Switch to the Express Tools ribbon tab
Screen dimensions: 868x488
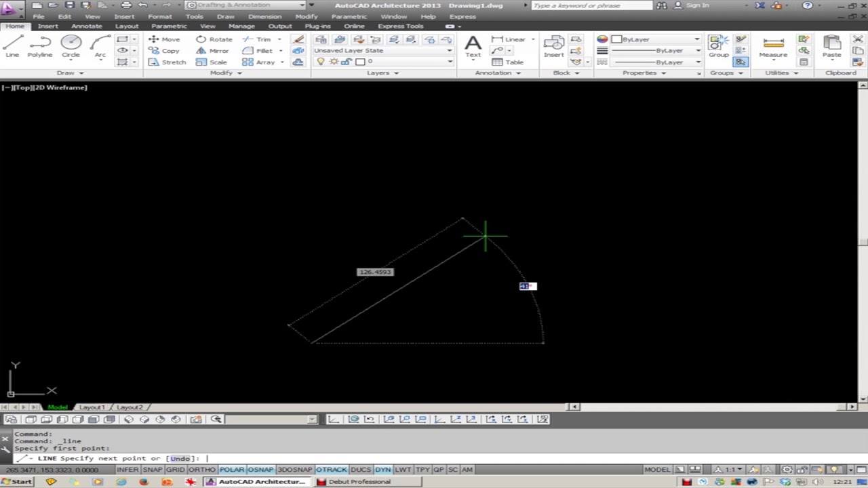(401, 26)
